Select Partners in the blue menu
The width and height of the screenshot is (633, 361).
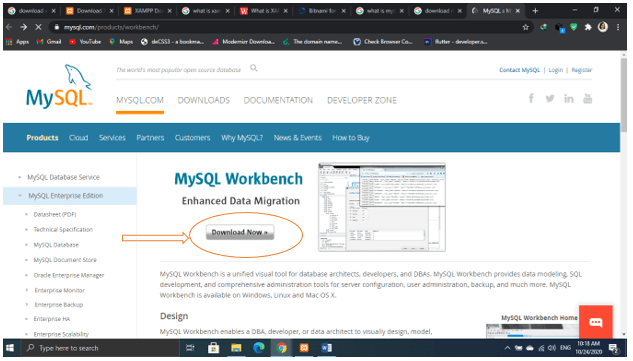tap(151, 138)
